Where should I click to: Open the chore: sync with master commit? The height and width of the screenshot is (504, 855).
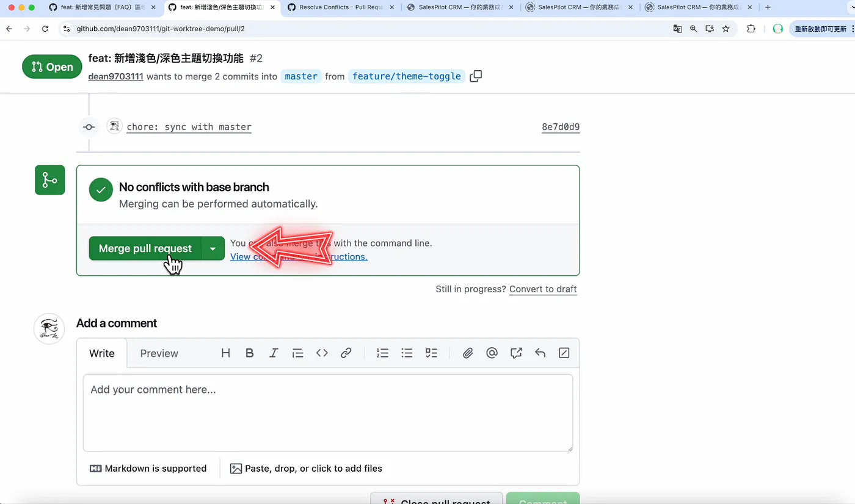(189, 127)
